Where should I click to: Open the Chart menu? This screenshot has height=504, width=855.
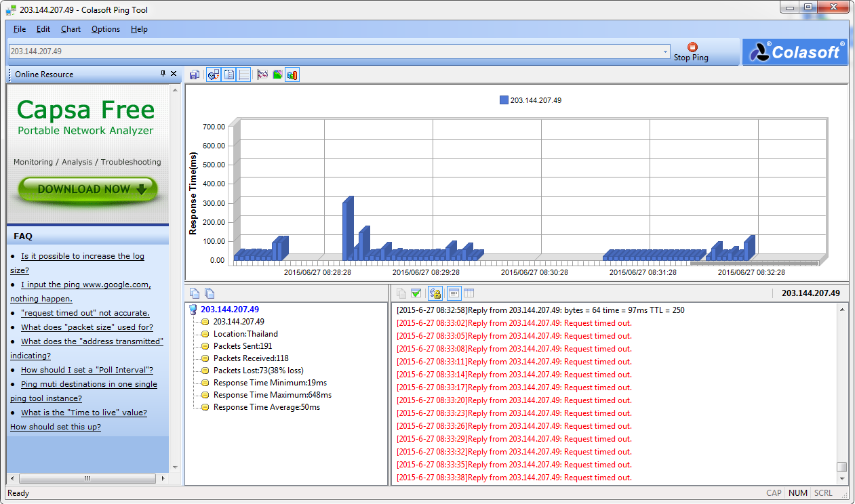point(71,29)
